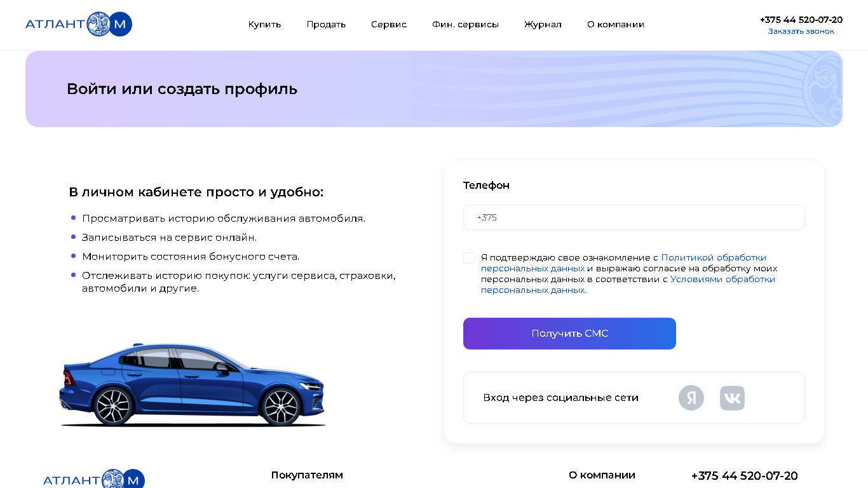Open the Фин. сервисы menu
The image size is (868, 488).
[465, 25]
